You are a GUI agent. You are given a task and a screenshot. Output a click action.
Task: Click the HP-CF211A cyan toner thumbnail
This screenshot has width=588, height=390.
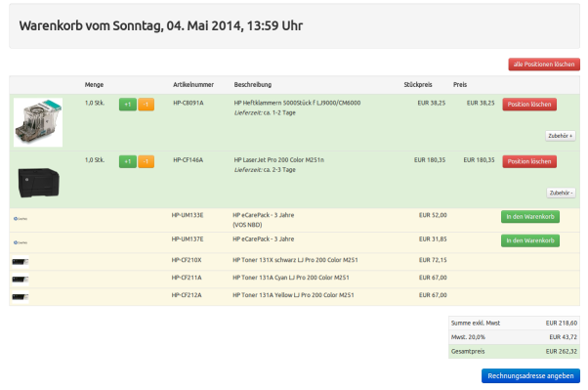[21, 280]
